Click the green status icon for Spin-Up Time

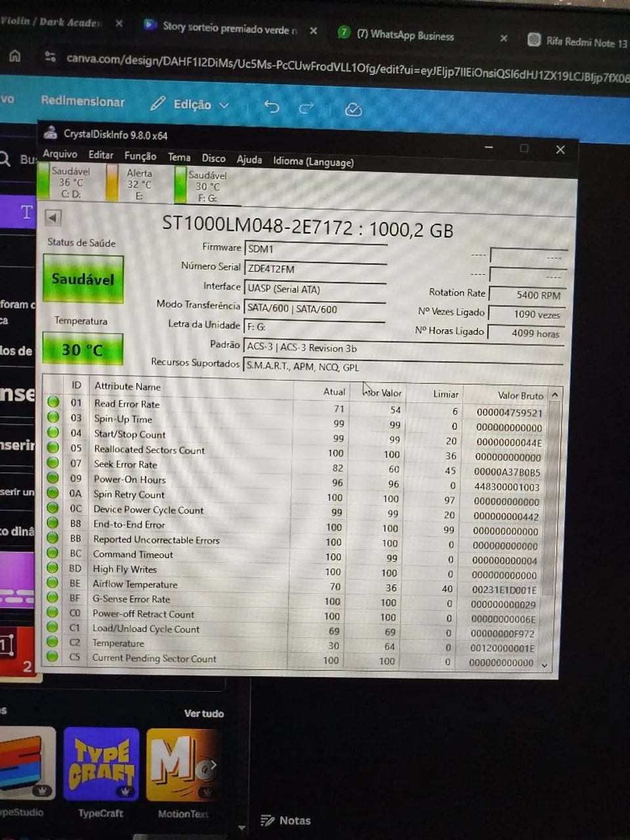point(53,417)
